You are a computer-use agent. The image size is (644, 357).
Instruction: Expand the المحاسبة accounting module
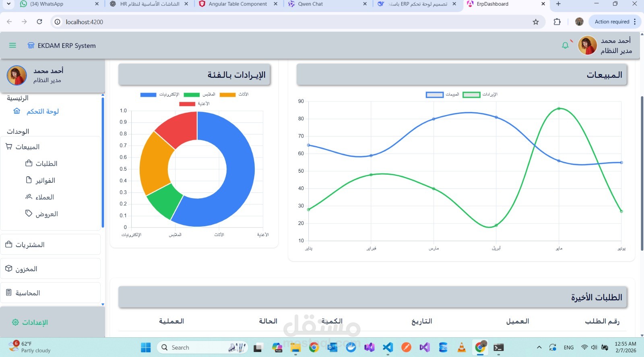50,293
